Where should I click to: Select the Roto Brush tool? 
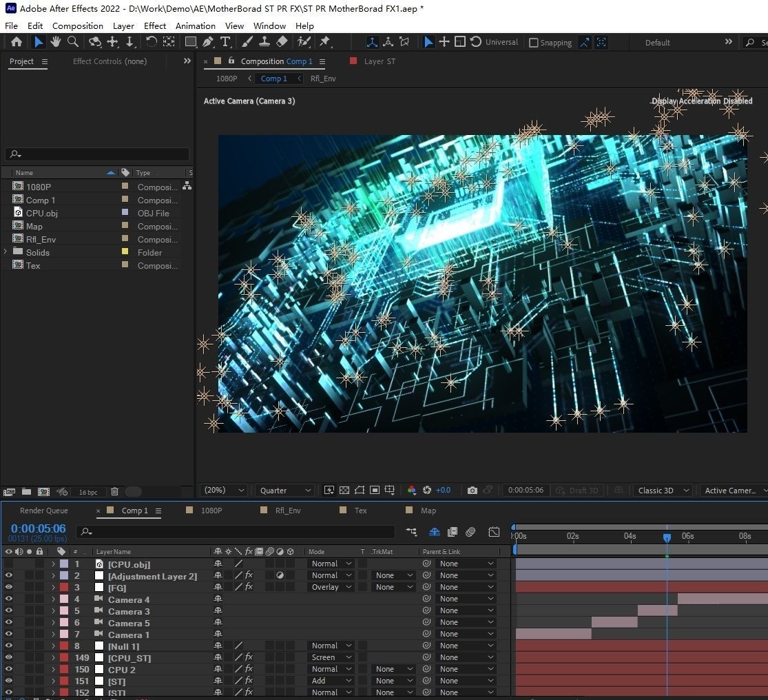pyautogui.click(x=304, y=42)
